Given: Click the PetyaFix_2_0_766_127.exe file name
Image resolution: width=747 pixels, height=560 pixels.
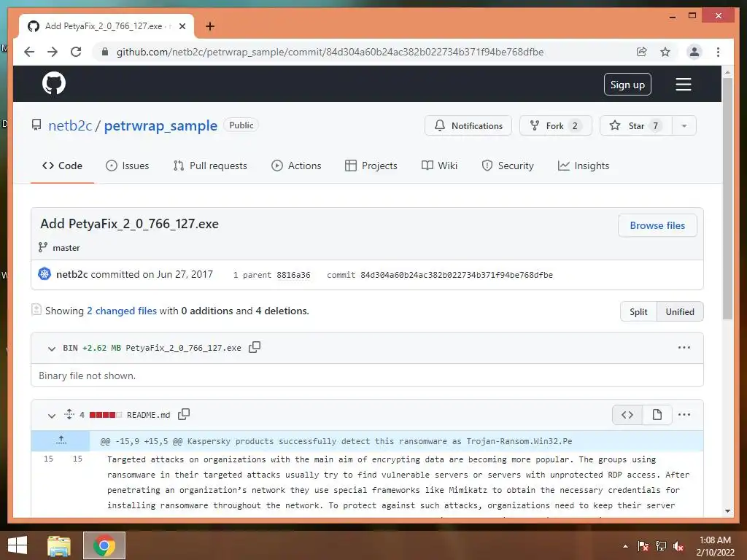Looking at the screenshot, I should click(183, 348).
